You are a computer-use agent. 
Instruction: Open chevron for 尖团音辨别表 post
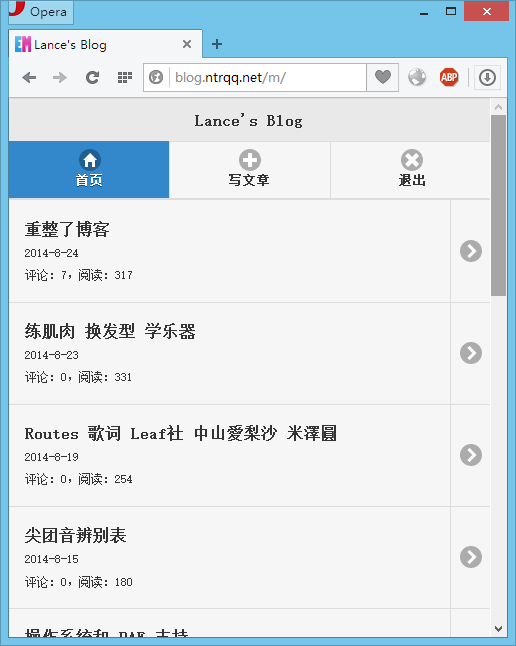471,557
